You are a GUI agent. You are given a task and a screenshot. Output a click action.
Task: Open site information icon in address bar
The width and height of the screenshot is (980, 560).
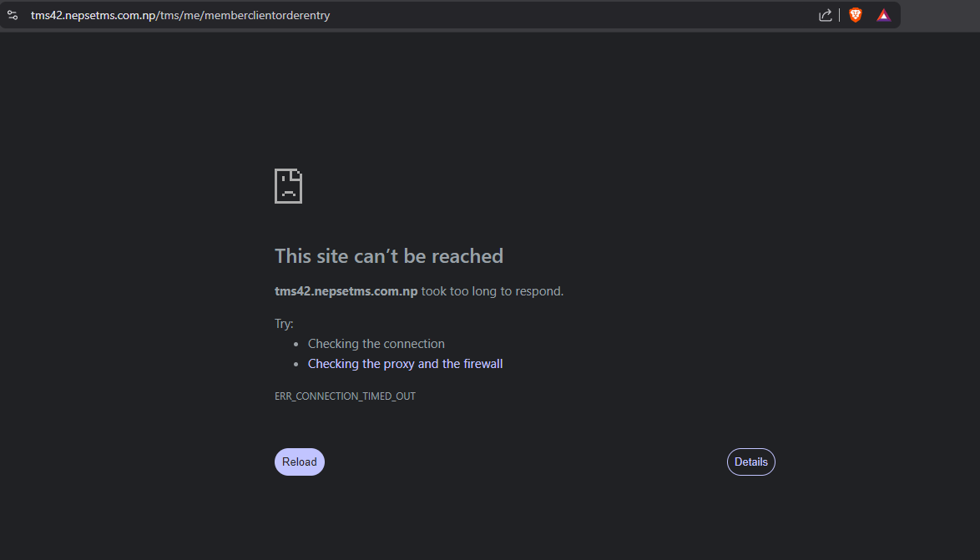[13, 15]
